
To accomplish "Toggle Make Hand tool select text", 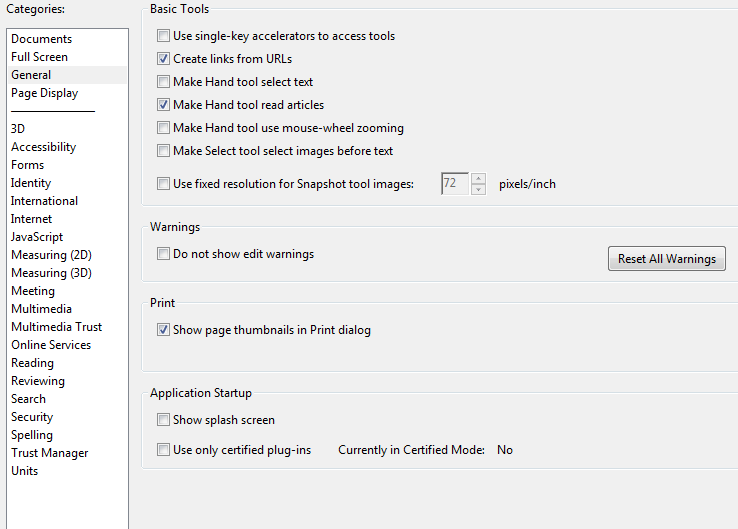I will [164, 82].
